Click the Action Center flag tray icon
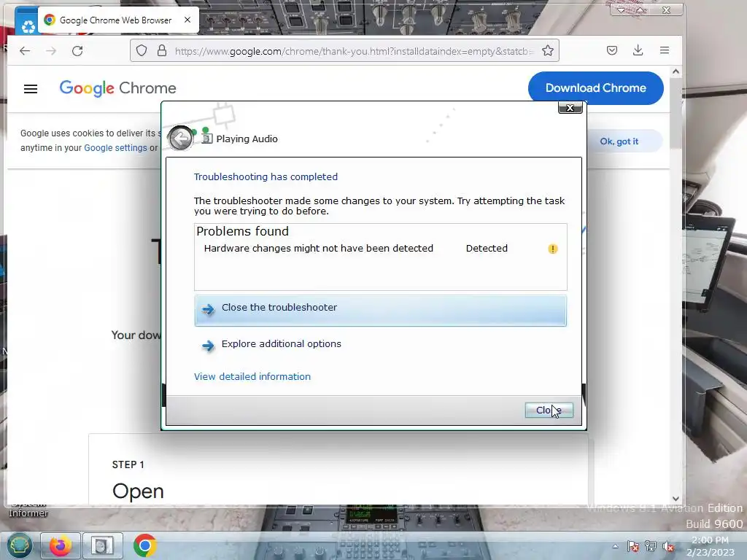The width and height of the screenshot is (747, 560). 632,546
